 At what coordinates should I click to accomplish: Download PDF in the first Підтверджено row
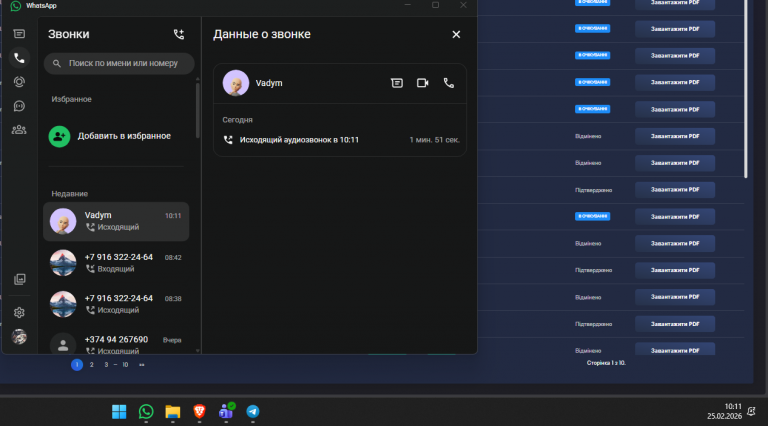click(x=675, y=189)
